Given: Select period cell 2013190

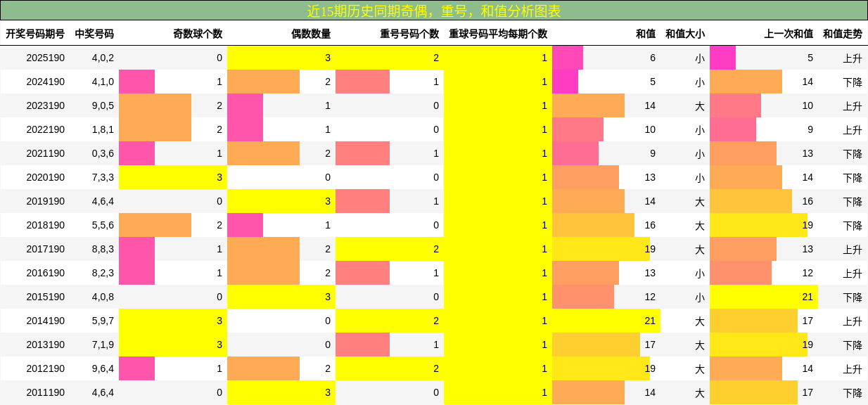Looking at the screenshot, I should (x=45, y=345).
